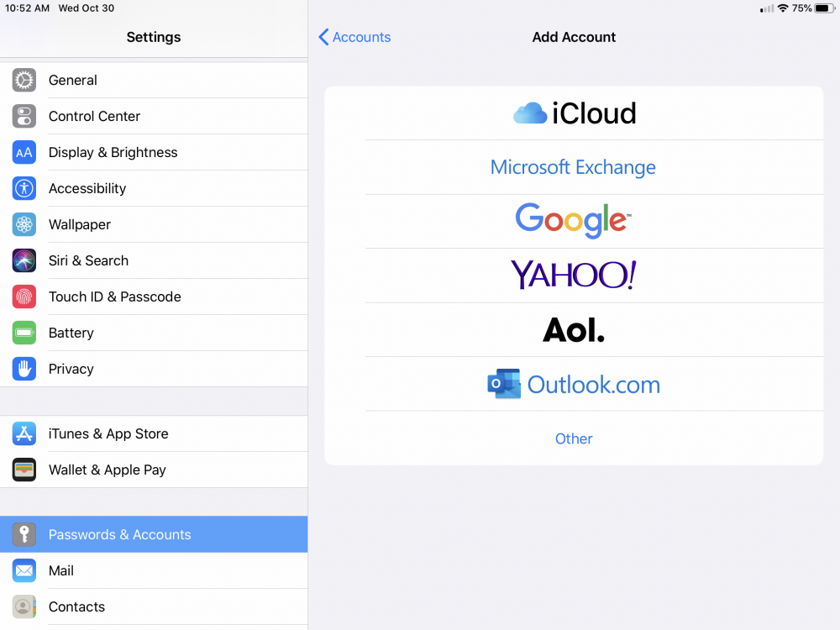Tap the Display & Brightness AA icon

[x=24, y=153]
